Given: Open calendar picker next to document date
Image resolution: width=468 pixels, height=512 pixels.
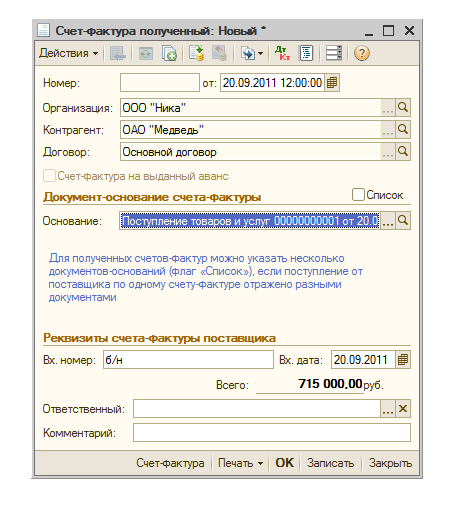Looking at the screenshot, I should pos(332,83).
